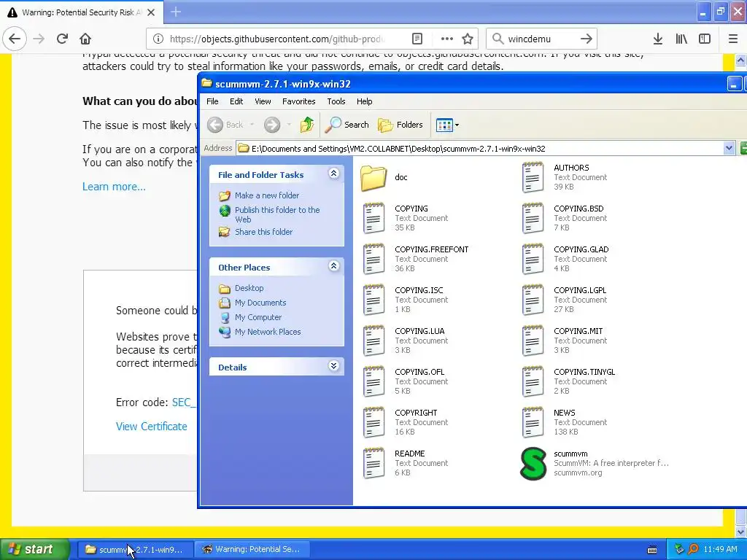Select the COPYING.MIT file icon
The width and height of the screenshot is (747, 560).
point(533,341)
